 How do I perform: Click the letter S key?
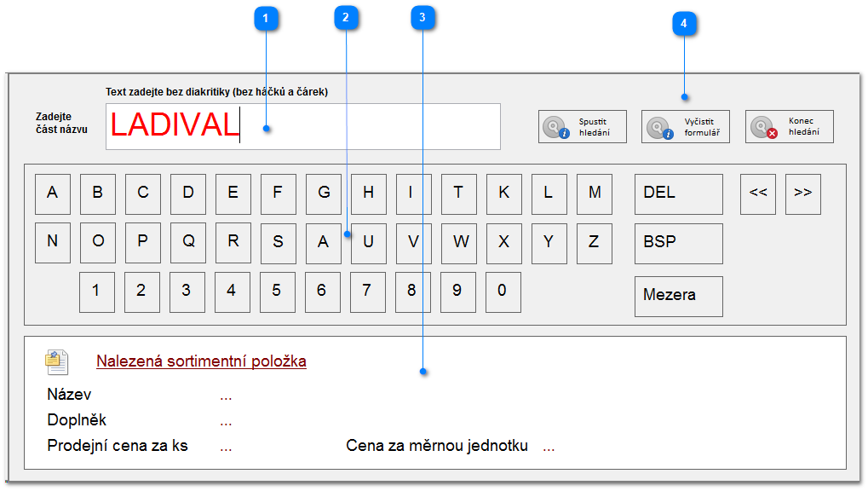pos(279,243)
